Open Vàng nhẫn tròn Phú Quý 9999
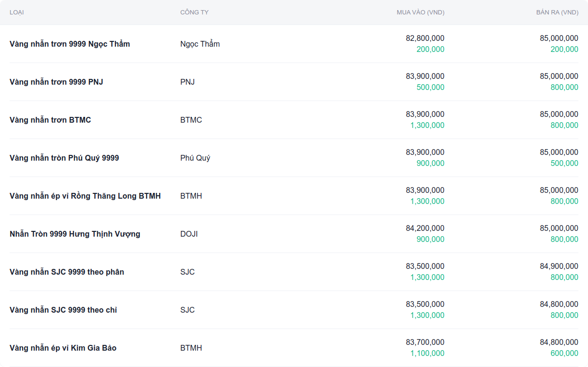588x367 pixels. point(64,158)
